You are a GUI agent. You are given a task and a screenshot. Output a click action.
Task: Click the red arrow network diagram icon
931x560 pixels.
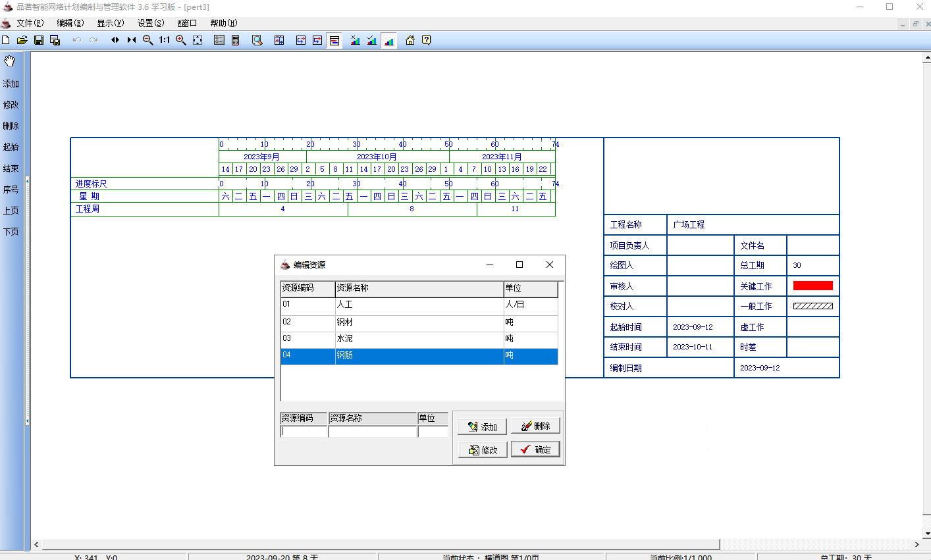pos(317,40)
